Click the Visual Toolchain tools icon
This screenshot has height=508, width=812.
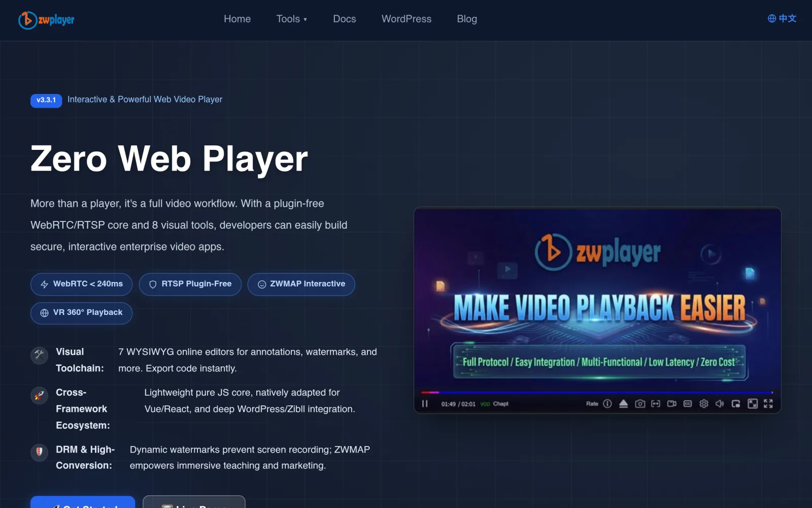tap(39, 355)
